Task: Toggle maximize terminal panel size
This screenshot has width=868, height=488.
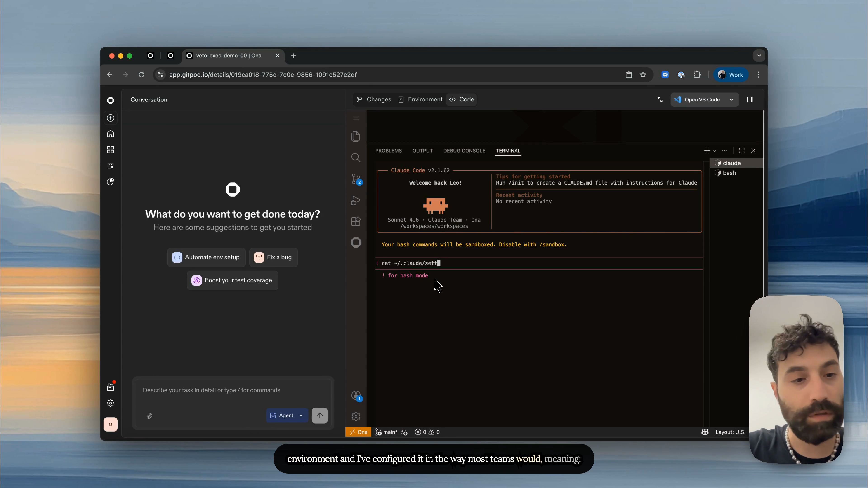Action: click(742, 150)
